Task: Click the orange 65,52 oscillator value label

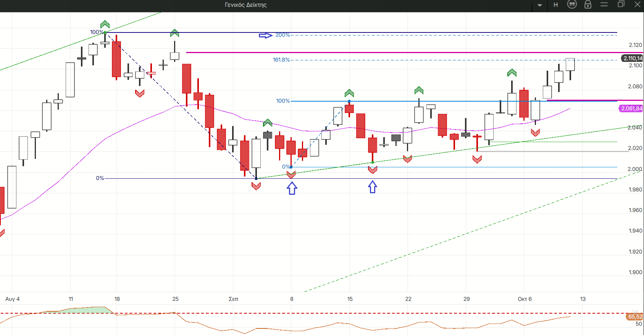Action: [x=635, y=317]
